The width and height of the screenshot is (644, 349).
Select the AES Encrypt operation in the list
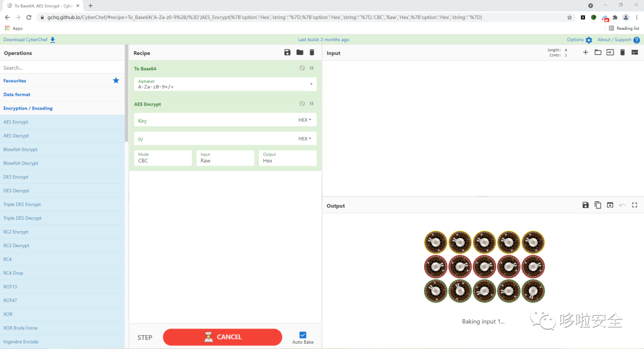click(x=63, y=122)
